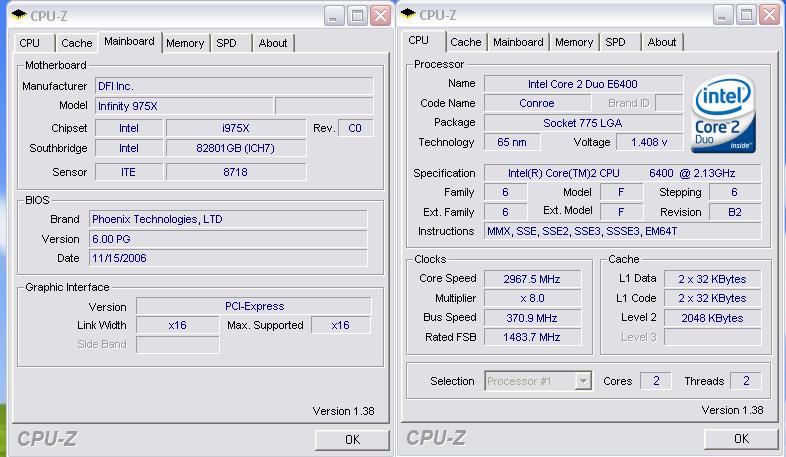This screenshot has width=786, height=457.
Task: Open the Processor #1 selection dropdown
Action: (x=583, y=381)
